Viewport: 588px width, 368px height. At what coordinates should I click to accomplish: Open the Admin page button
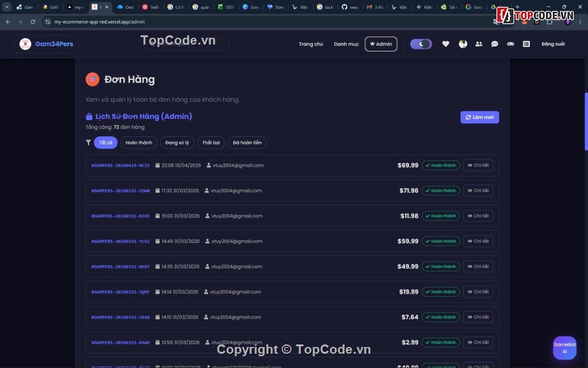coord(381,44)
